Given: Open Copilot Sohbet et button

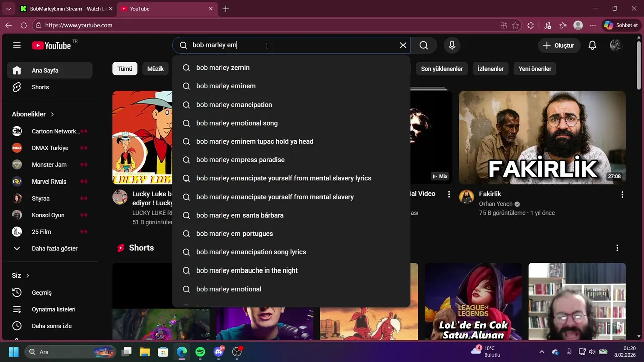Looking at the screenshot, I should coord(621,25).
